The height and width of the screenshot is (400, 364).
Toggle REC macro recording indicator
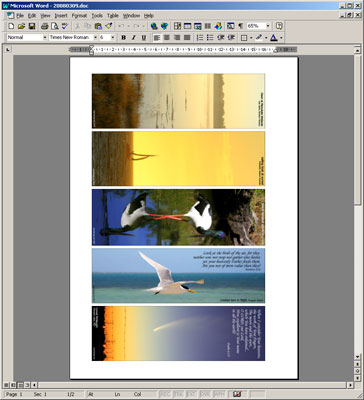[165, 394]
